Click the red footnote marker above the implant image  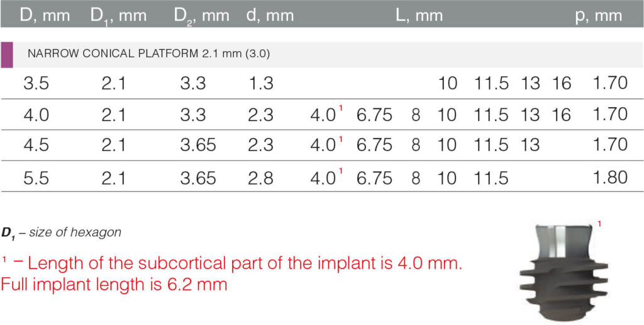599,224
